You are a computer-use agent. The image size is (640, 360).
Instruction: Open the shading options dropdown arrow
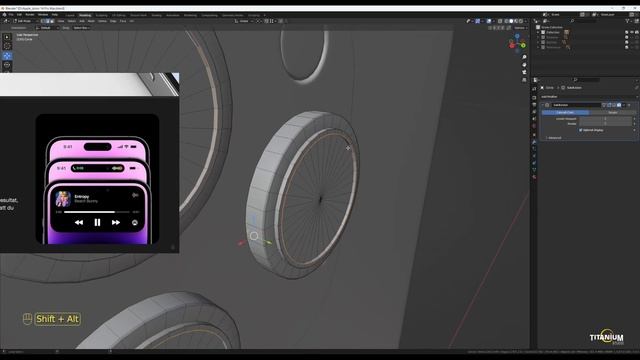[526, 21]
